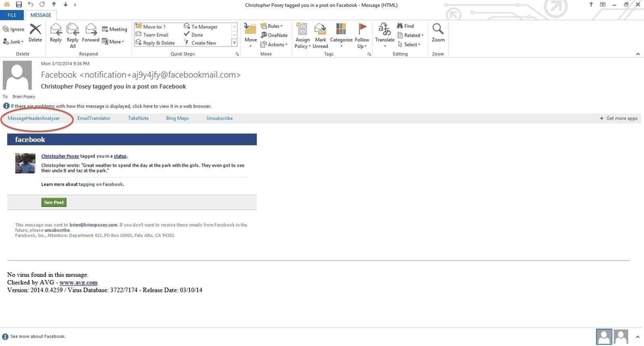Run the To Manager quick step
644x346 pixels.
(x=201, y=26)
